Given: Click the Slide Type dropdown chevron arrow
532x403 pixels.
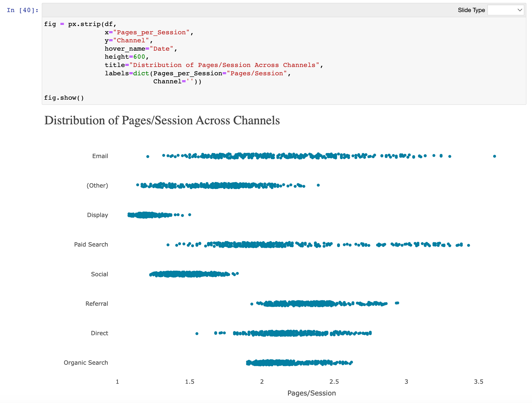Looking at the screenshot, I should pyautogui.click(x=520, y=10).
